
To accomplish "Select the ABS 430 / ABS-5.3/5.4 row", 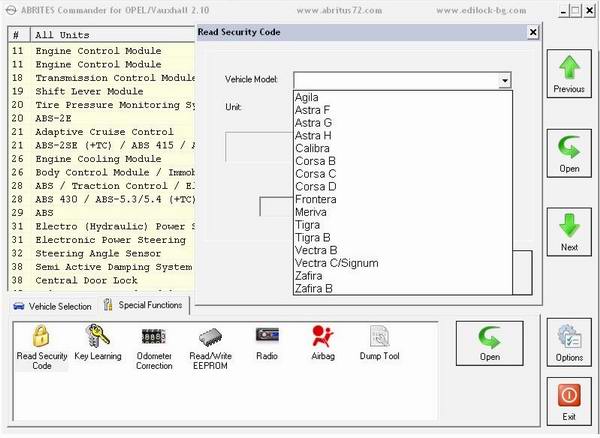I will tap(102, 199).
